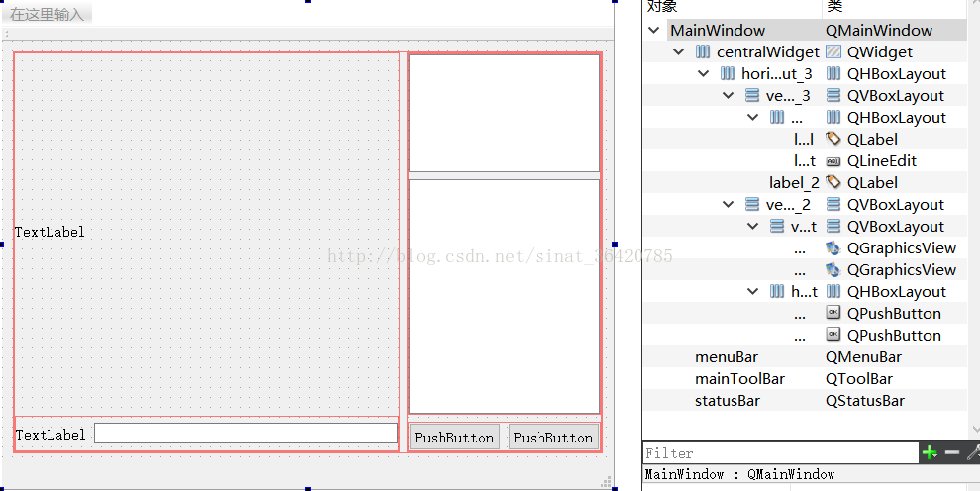This screenshot has height=491, width=980.
Task: Select the TextLabel beside the line edit
Action: click(x=50, y=435)
